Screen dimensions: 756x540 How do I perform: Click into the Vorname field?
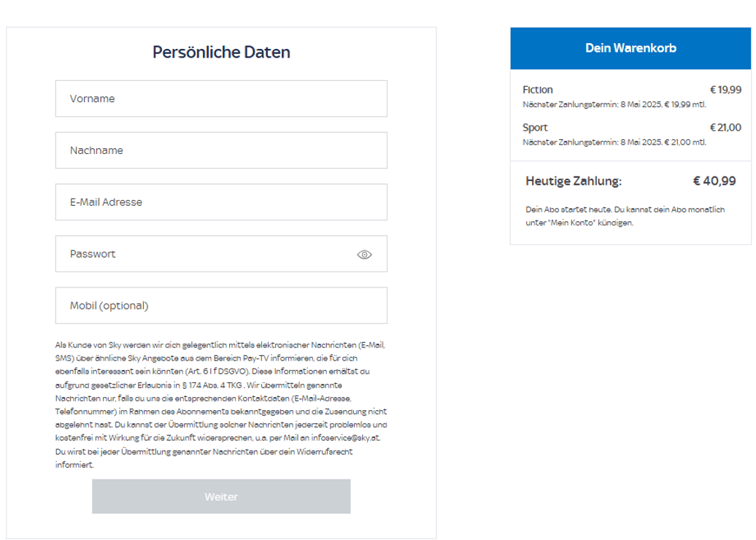pos(220,99)
